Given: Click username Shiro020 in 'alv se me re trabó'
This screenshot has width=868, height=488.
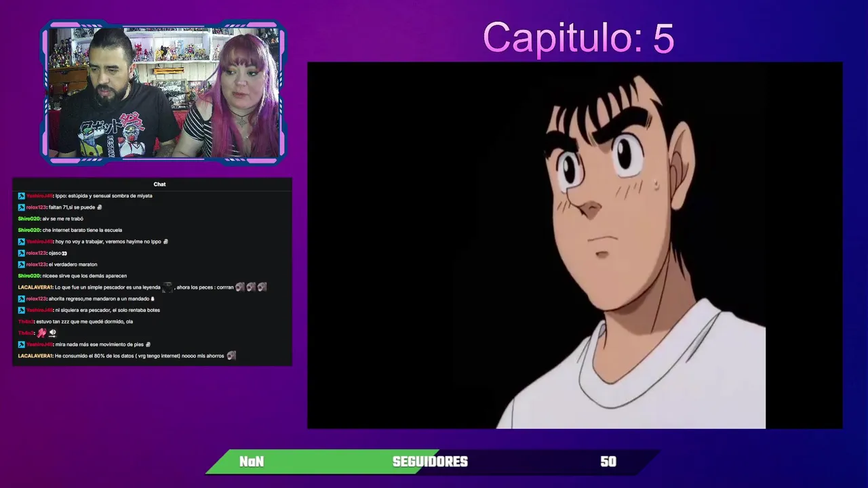Looking at the screenshot, I should (29, 219).
